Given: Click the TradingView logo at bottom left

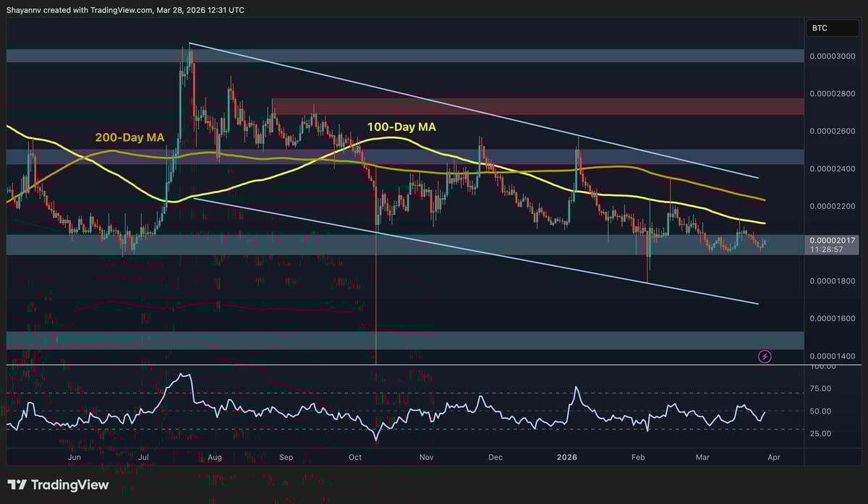Looking at the screenshot, I should 58,484.
